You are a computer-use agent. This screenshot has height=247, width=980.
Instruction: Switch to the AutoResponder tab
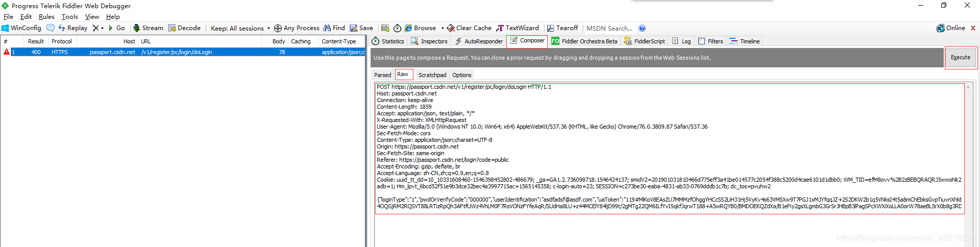point(479,41)
